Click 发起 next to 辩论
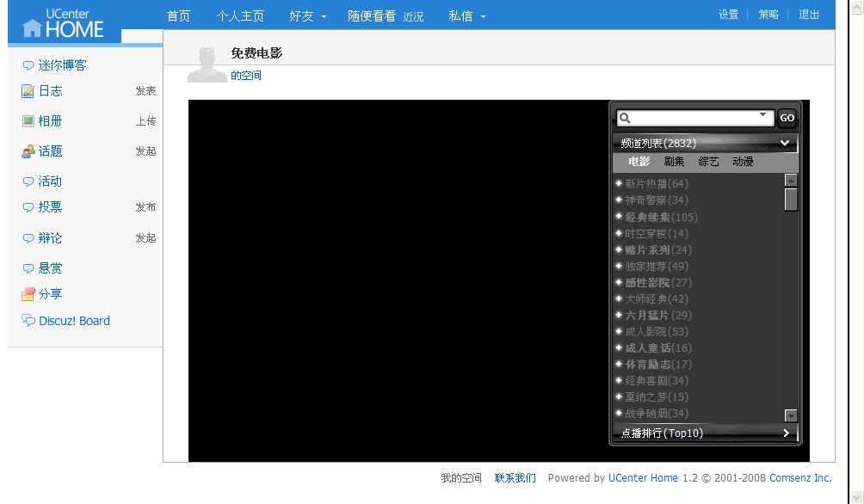The height and width of the screenshot is (504, 864). (x=146, y=238)
